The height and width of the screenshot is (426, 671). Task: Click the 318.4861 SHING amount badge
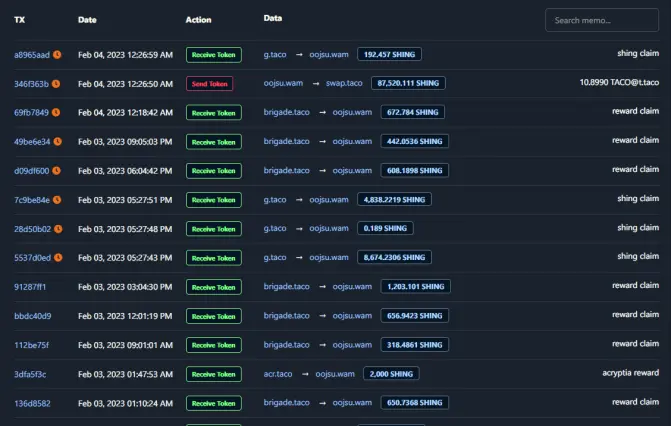[415, 345]
